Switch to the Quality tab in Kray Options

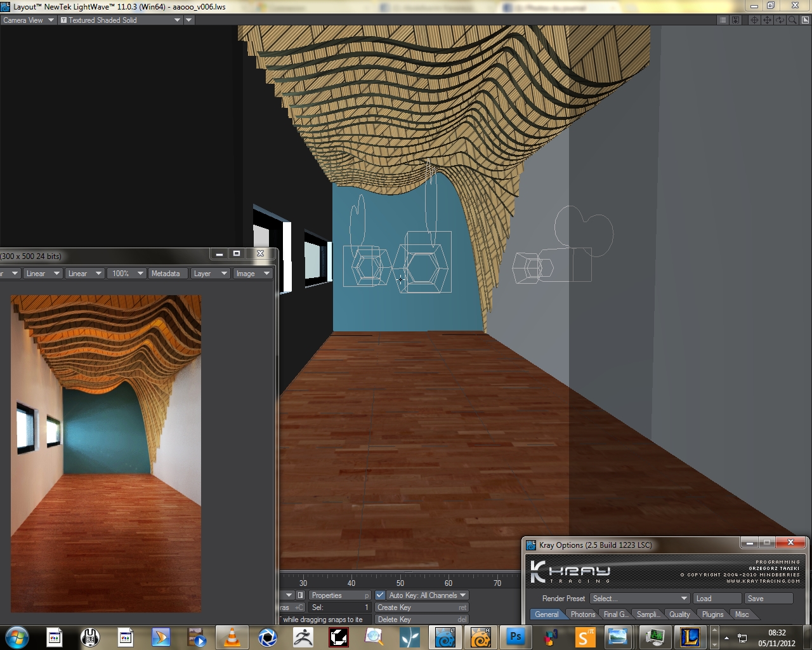(679, 614)
